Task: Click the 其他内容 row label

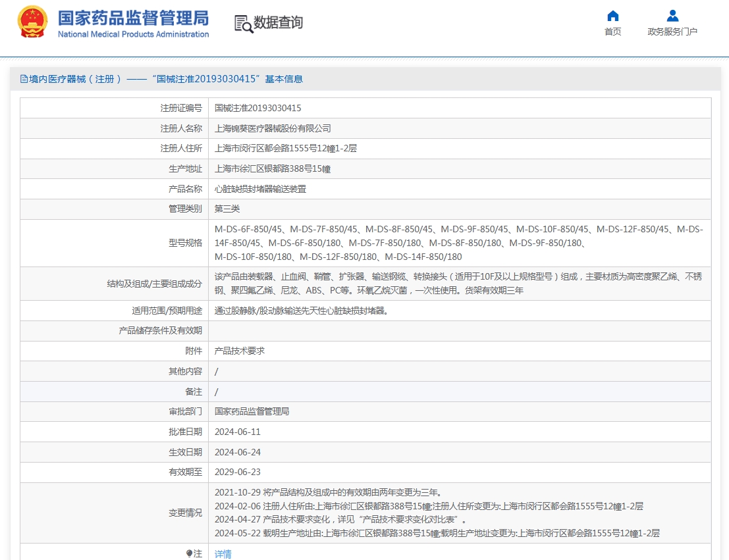Action: (x=185, y=371)
